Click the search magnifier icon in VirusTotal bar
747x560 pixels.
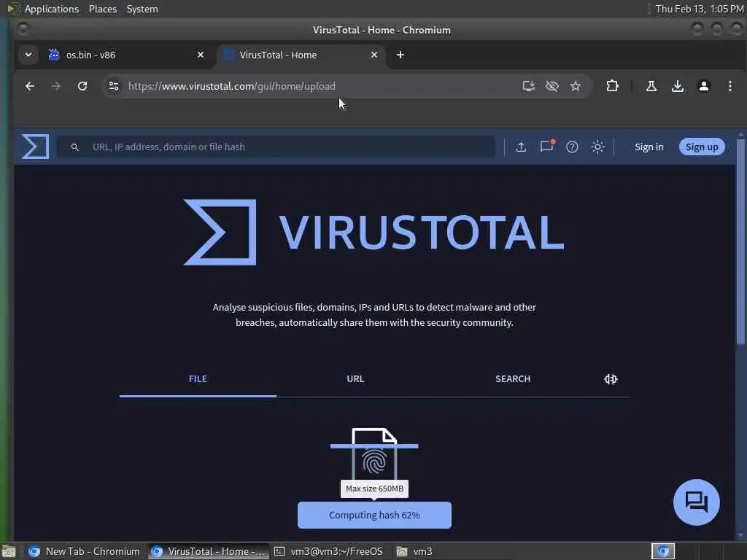click(75, 147)
